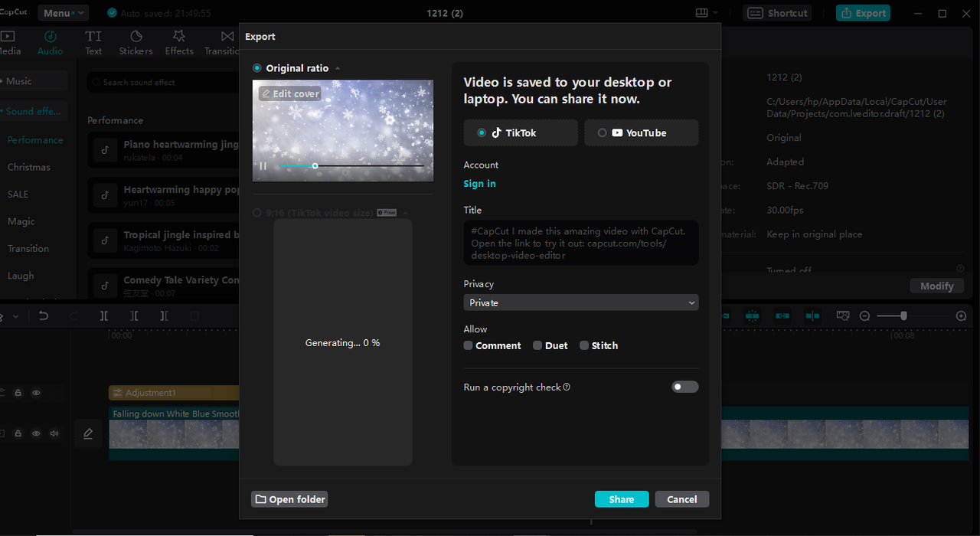Open Shortcut settings in title bar
Viewport: 980px width, 536px height.
coord(778,13)
